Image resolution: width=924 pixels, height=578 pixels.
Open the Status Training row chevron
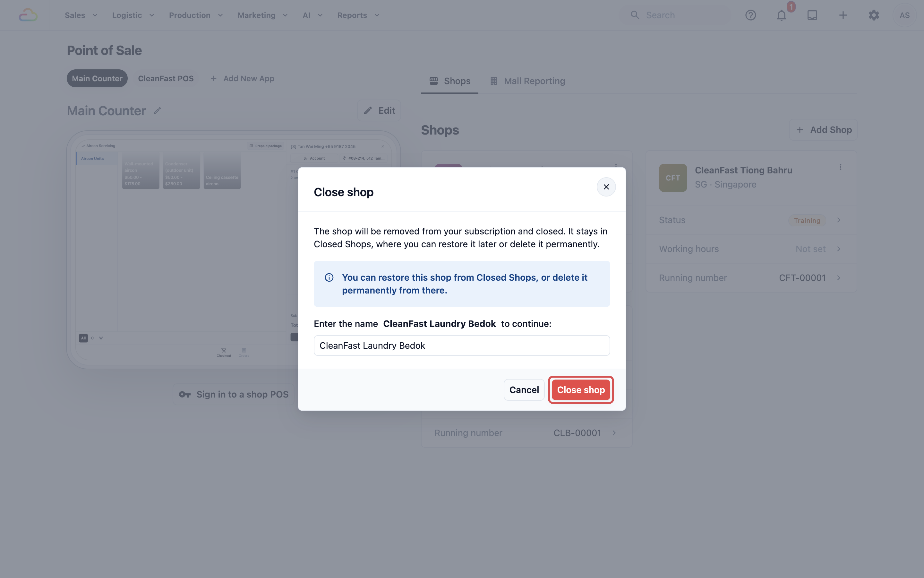[x=839, y=220]
